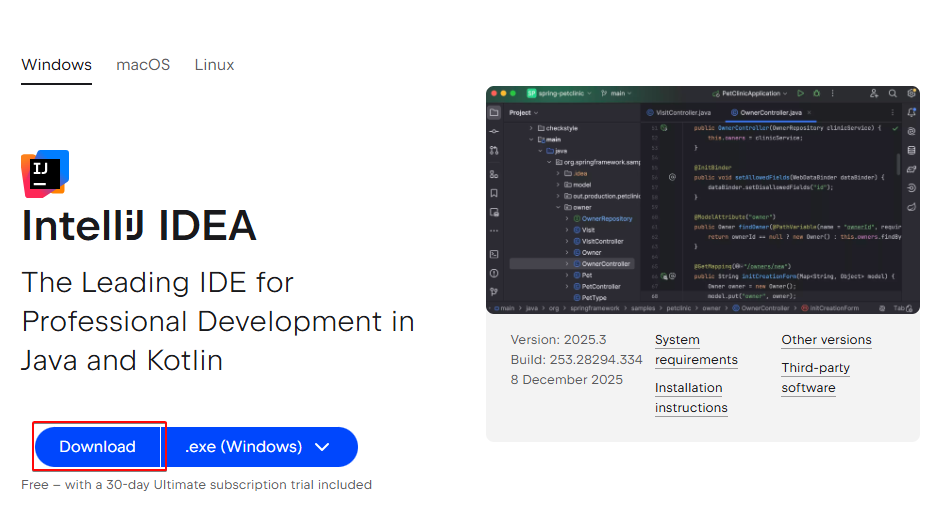Click the "The Leading IDE for Professional Development" tagline
The height and width of the screenshot is (510, 938).
(218, 322)
